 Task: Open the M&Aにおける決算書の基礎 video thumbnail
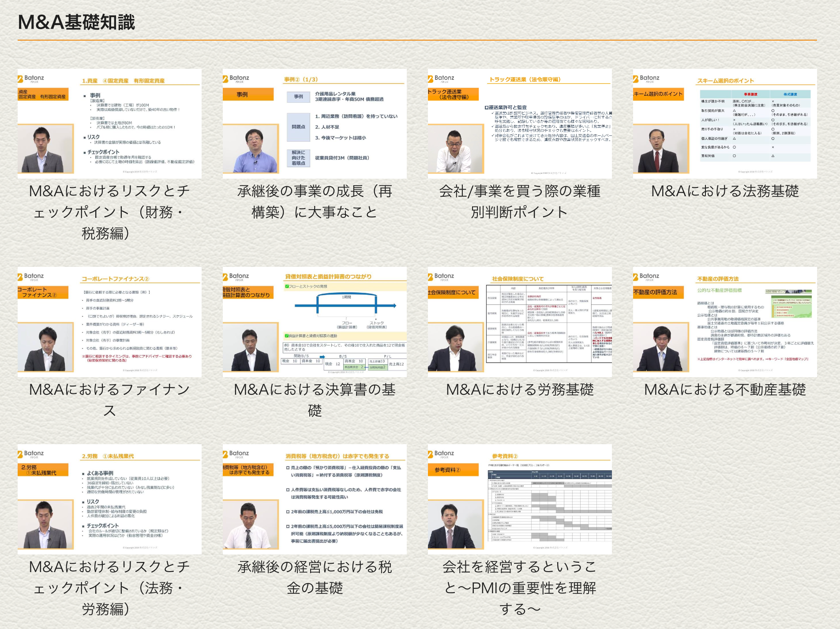point(315,322)
